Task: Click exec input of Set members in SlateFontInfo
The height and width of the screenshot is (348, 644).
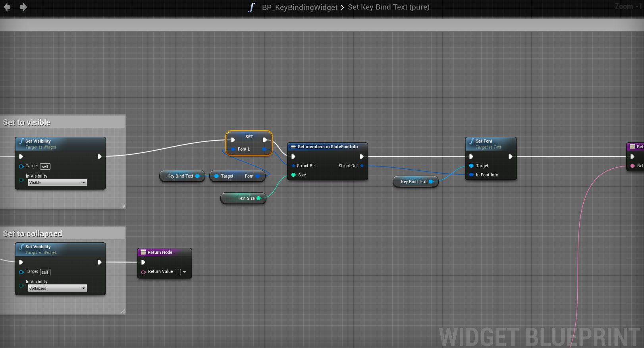Action: (x=293, y=157)
